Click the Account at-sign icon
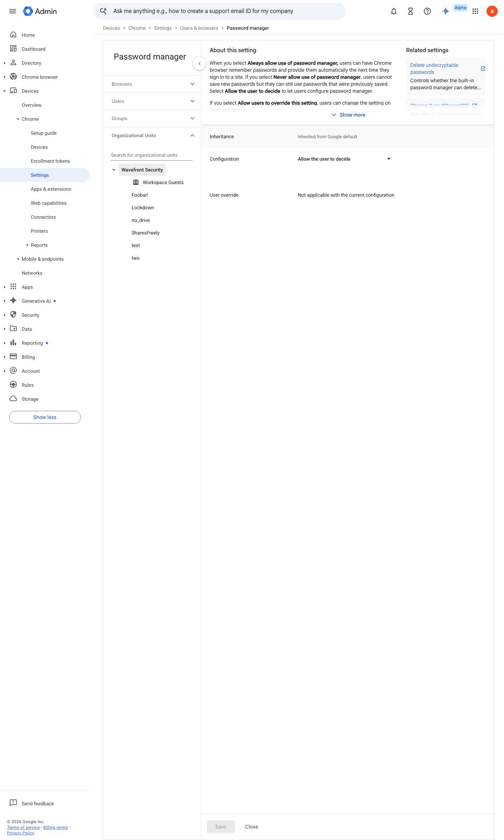Screen dimensions: 504x840 coord(13,371)
